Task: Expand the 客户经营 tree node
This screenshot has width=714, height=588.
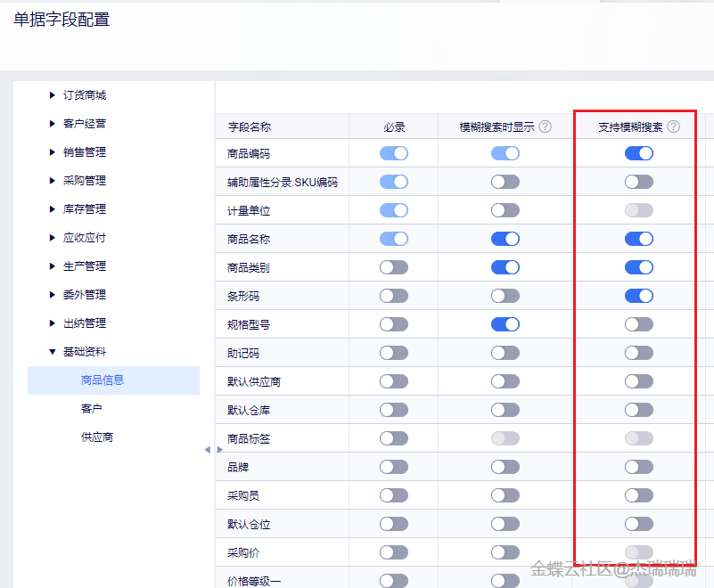Action: pos(52,123)
